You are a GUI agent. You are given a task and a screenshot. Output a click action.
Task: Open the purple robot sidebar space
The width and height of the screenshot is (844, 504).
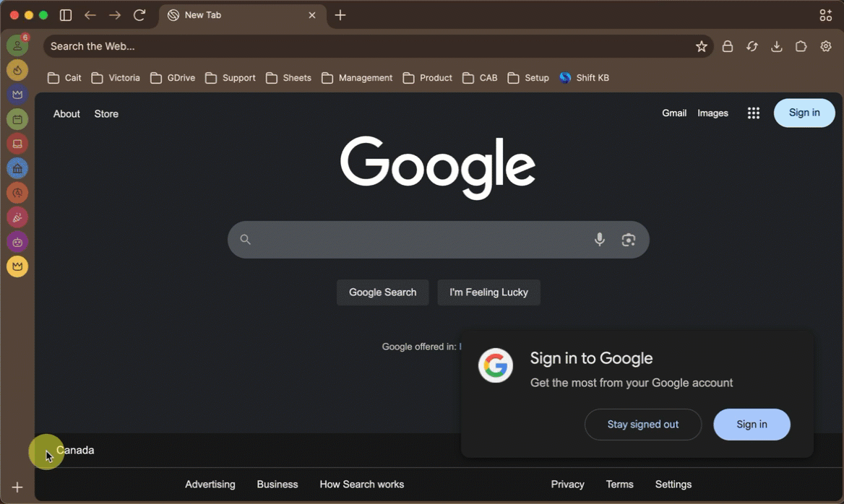pos(17,242)
